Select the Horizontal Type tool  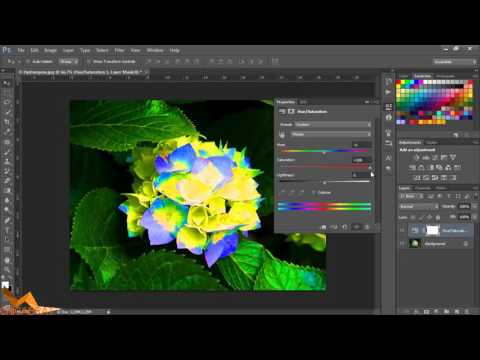point(7,230)
